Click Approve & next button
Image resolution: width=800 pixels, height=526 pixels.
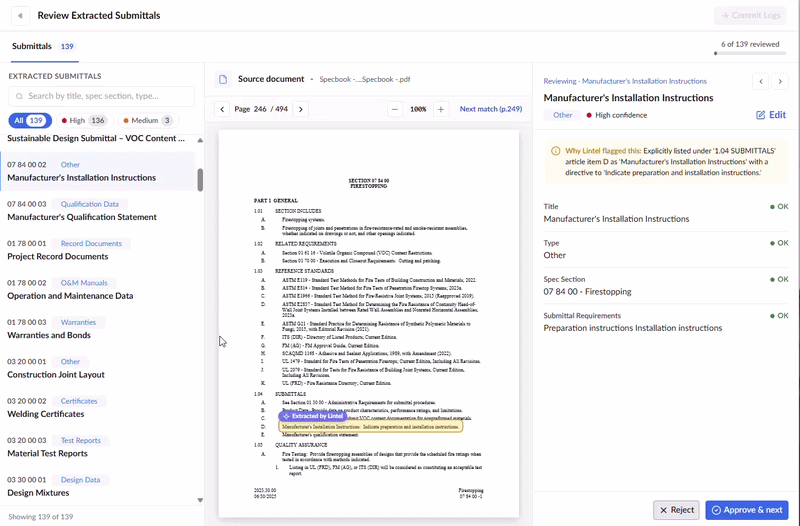[x=747, y=510]
